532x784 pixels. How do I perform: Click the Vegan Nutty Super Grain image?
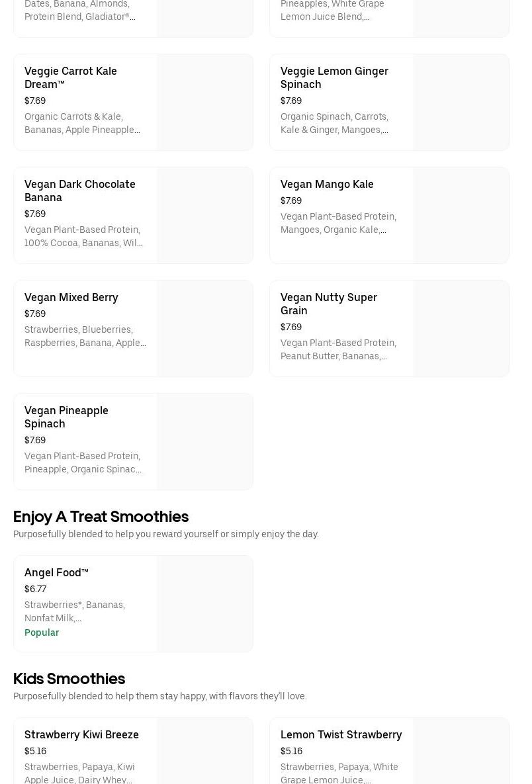coord(461,329)
